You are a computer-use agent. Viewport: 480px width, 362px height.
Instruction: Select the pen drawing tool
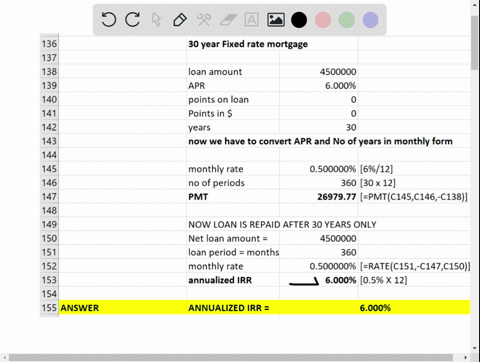click(180, 20)
